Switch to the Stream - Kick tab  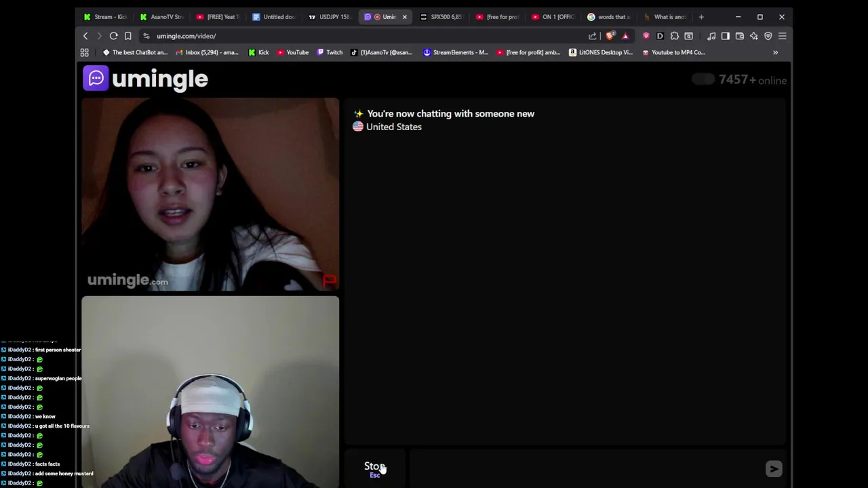click(x=105, y=17)
